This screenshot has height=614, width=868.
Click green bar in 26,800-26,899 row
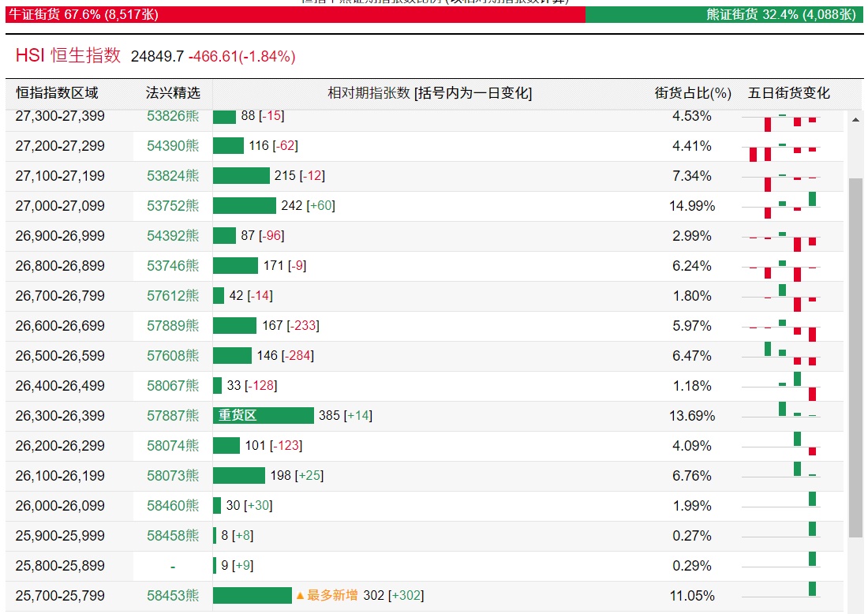coord(235,266)
